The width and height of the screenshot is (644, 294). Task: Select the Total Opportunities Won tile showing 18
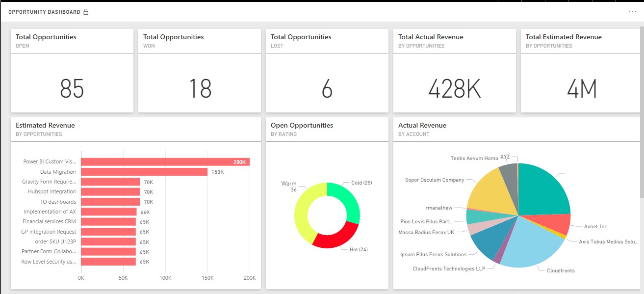pyautogui.click(x=200, y=89)
